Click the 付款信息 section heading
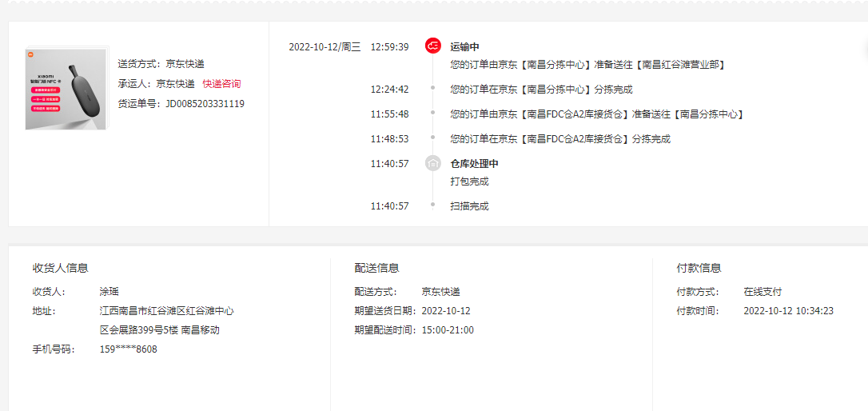Viewport: 868px width, 411px height. (699, 268)
